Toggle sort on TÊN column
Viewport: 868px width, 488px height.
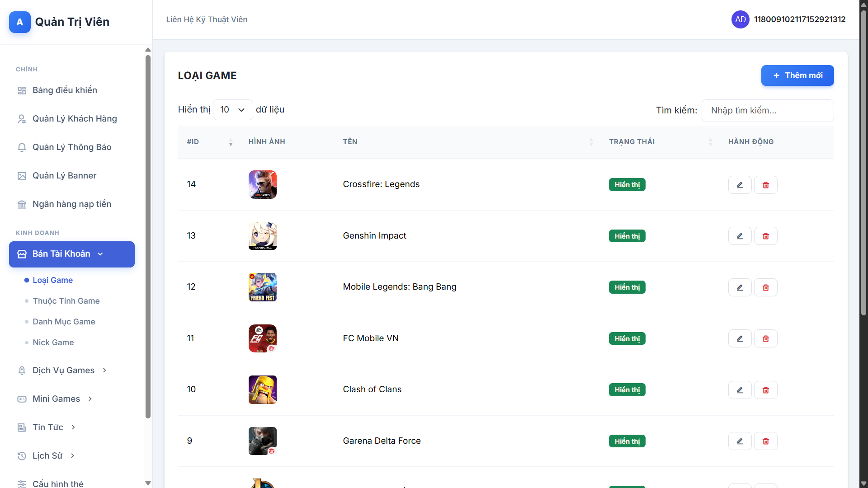[x=591, y=142]
